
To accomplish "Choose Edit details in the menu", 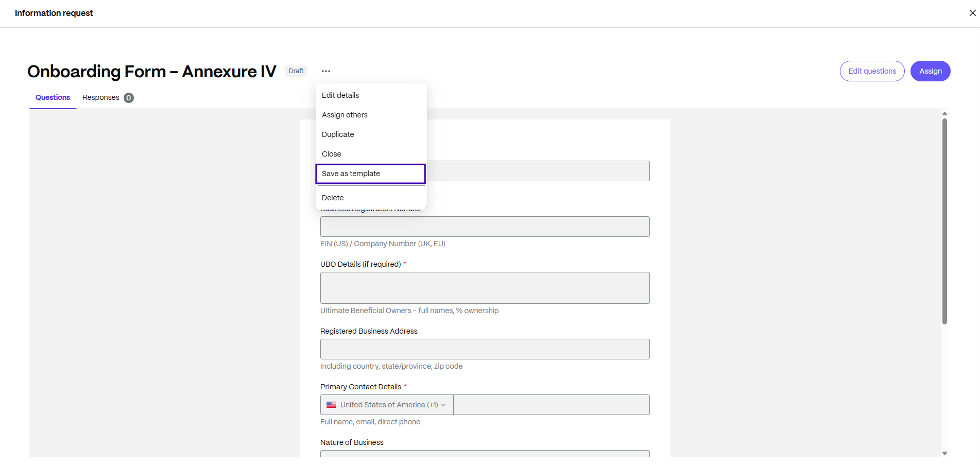I will pos(340,95).
